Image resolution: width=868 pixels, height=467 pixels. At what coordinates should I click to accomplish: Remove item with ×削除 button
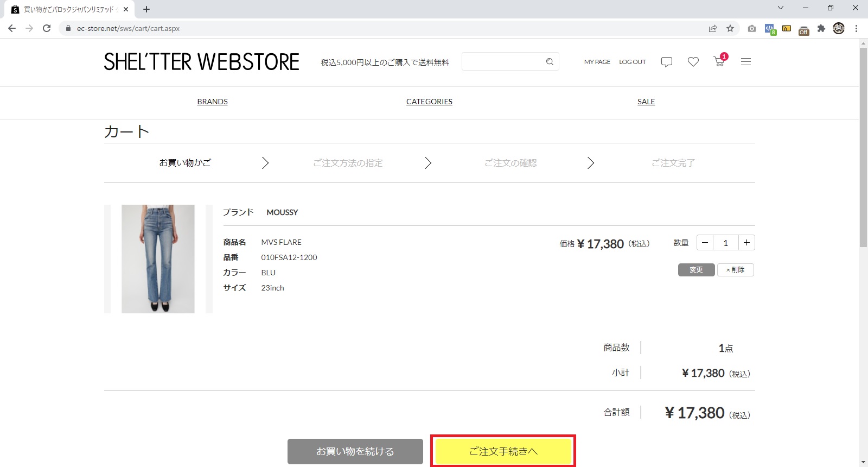pos(735,270)
